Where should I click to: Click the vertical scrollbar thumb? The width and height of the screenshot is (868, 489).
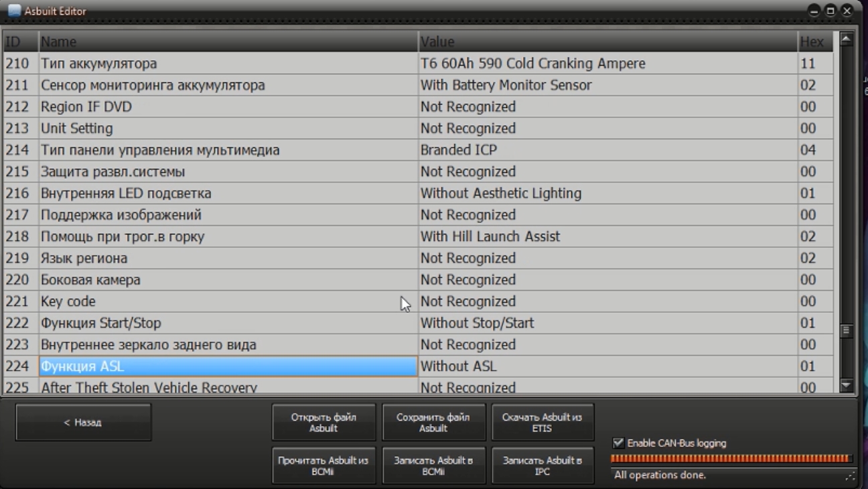pos(846,330)
